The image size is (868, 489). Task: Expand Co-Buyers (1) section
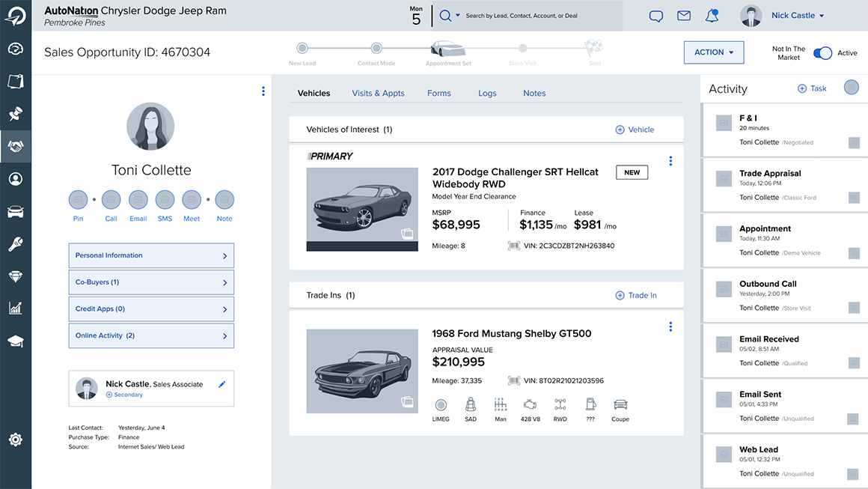pyautogui.click(x=151, y=282)
